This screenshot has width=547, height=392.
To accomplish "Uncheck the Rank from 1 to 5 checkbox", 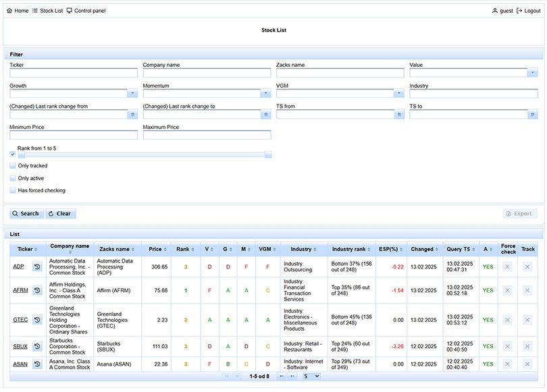I will [x=13, y=155].
